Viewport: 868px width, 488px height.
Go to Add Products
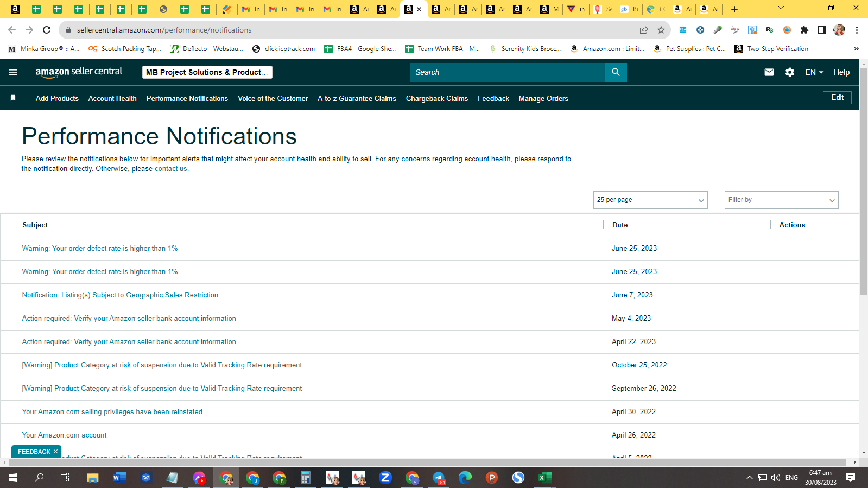pos(57,98)
